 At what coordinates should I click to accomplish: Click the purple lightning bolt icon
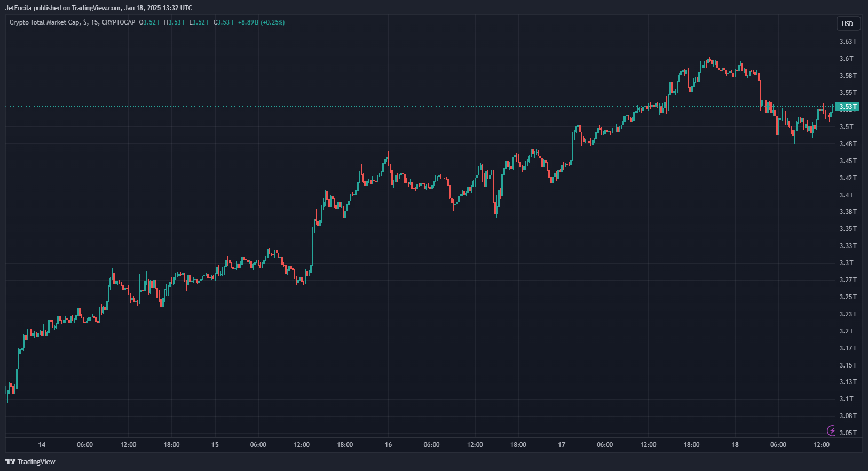831,430
